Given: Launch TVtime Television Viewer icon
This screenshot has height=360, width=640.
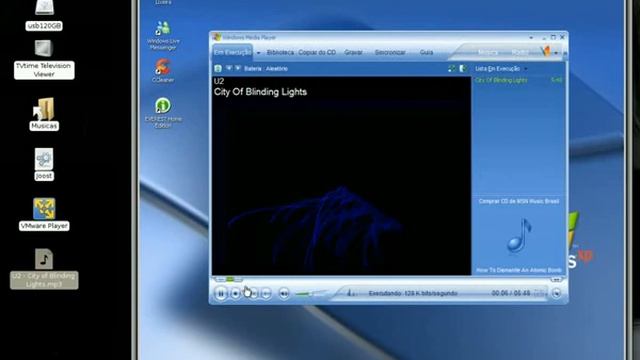Looking at the screenshot, I should (44, 59).
